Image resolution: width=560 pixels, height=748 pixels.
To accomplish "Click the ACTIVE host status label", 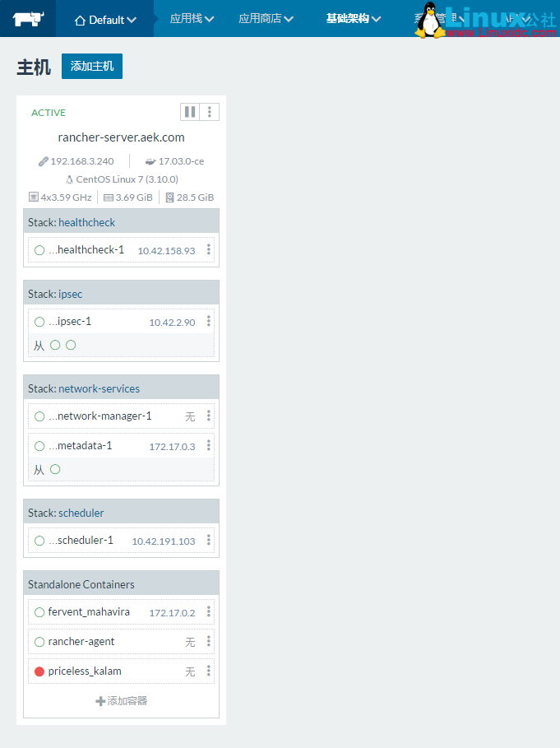I will click(49, 113).
